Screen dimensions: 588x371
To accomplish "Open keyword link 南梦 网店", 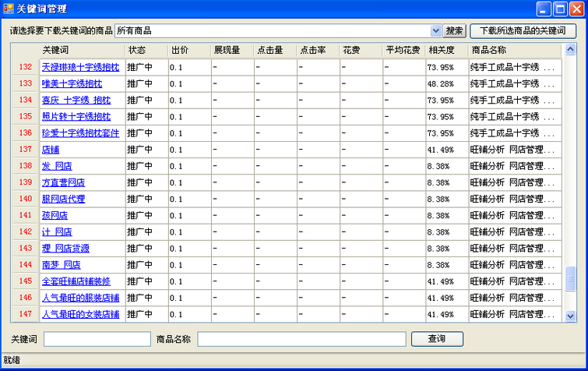I will [61, 265].
